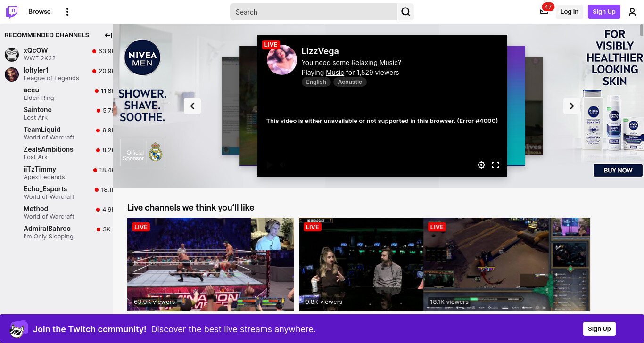Click Sign Up in the bottom banner
The image size is (644, 343).
point(599,329)
